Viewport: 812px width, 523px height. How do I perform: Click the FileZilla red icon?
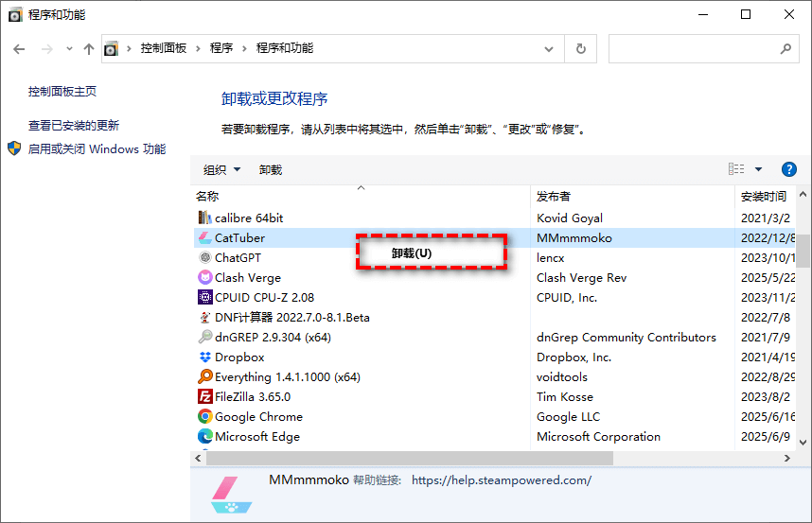click(x=205, y=396)
